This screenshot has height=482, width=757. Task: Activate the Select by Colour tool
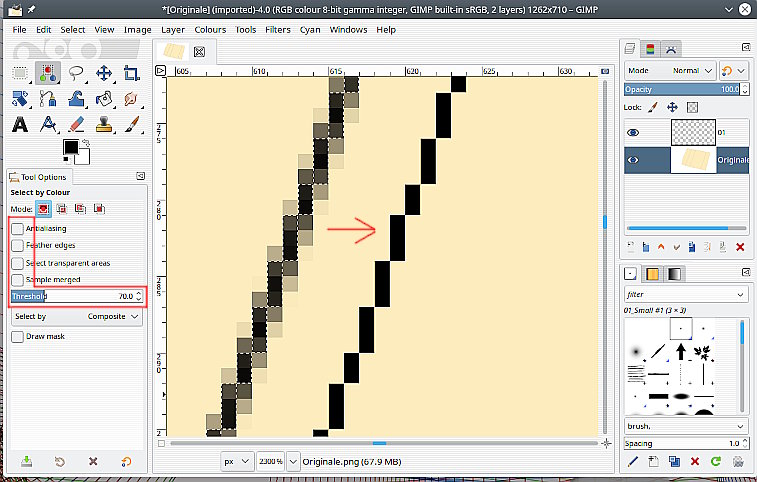(48, 73)
